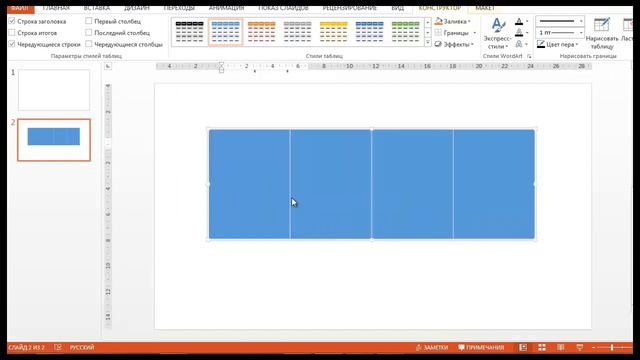Enable Строка итогов checkbox
This screenshot has height=360, width=640.
12,32
